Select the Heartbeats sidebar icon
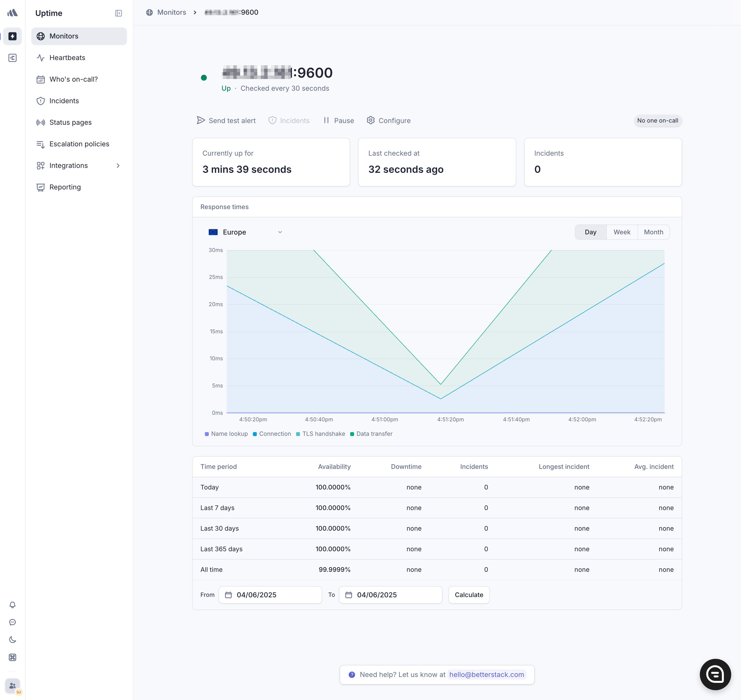741x700 pixels. [x=41, y=57]
